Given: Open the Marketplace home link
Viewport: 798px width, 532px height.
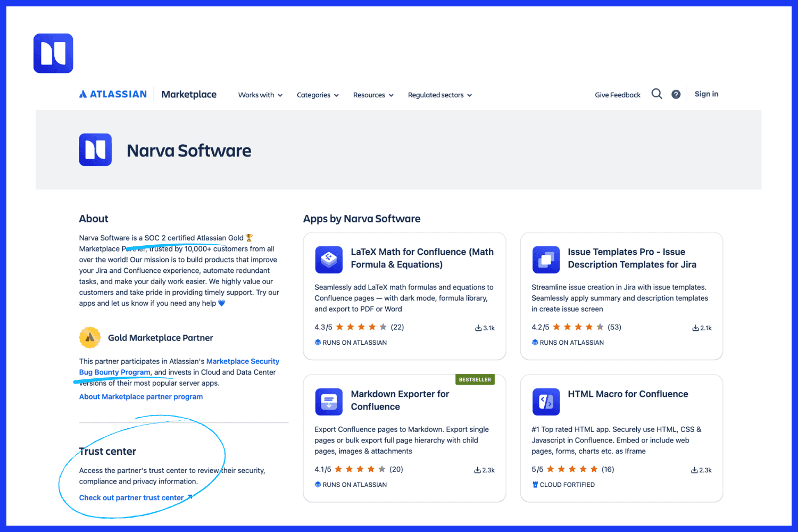Looking at the screenshot, I should [x=189, y=94].
